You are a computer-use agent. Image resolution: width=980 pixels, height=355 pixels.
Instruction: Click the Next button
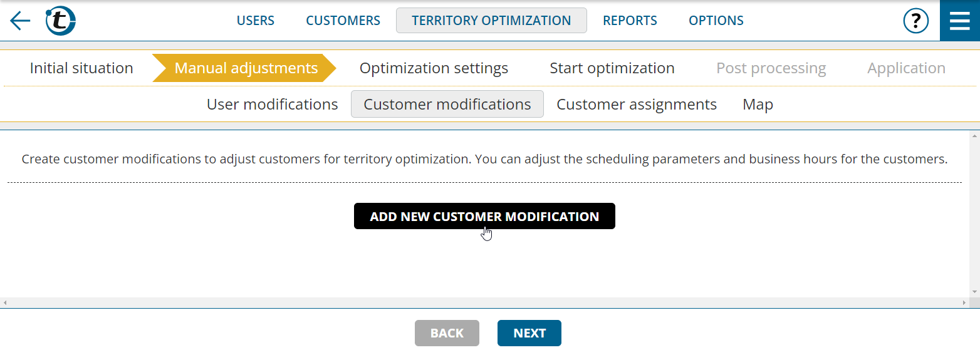[x=529, y=333]
